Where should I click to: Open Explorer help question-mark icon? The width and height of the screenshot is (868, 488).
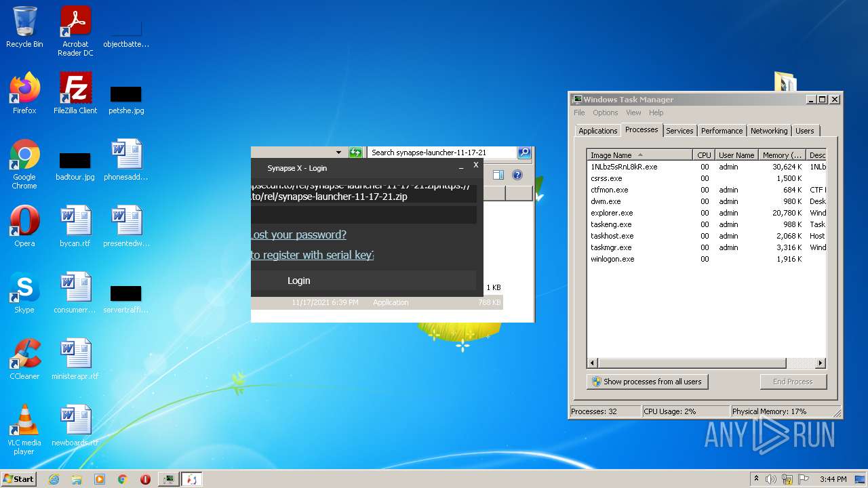pyautogui.click(x=517, y=175)
